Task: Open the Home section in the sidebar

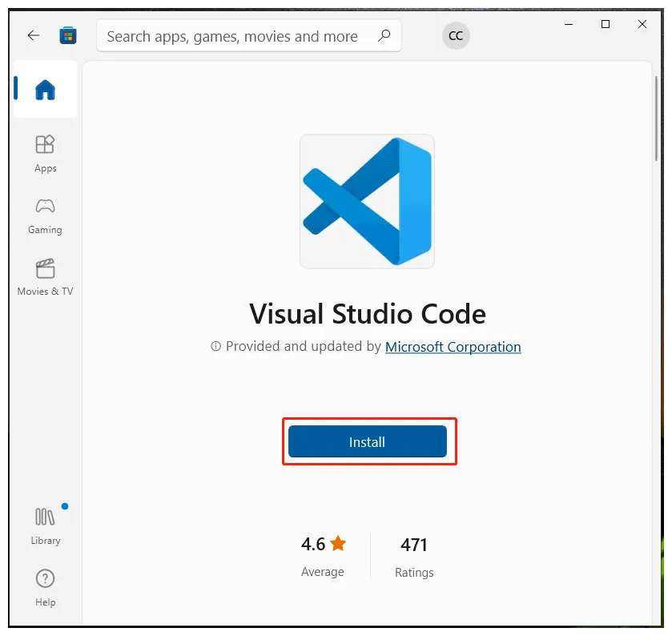Action: pyautogui.click(x=45, y=90)
